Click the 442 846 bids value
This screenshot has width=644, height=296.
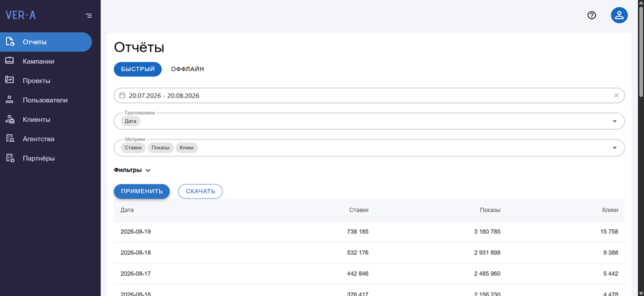pos(358,273)
